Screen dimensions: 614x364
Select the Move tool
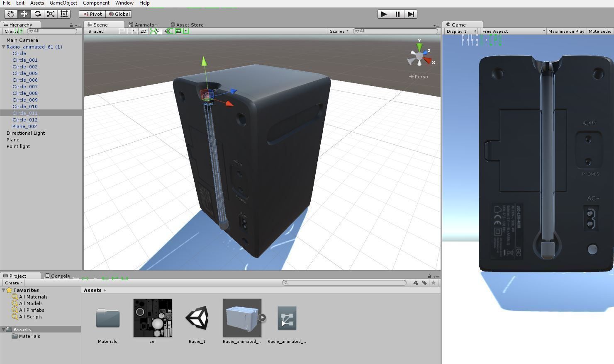click(x=24, y=14)
